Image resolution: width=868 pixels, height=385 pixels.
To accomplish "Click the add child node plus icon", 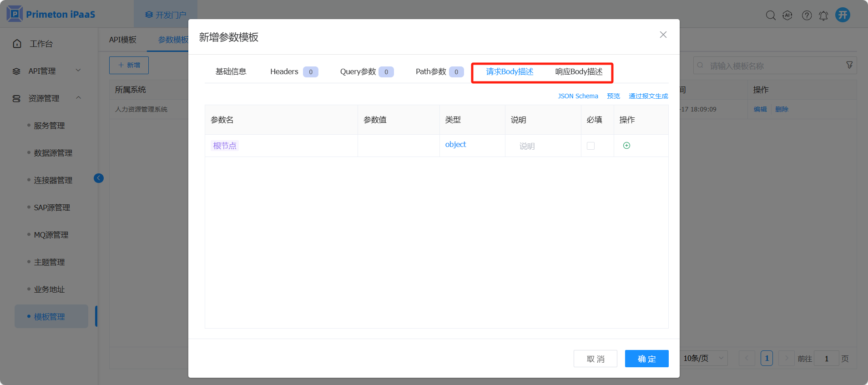I will click(626, 146).
